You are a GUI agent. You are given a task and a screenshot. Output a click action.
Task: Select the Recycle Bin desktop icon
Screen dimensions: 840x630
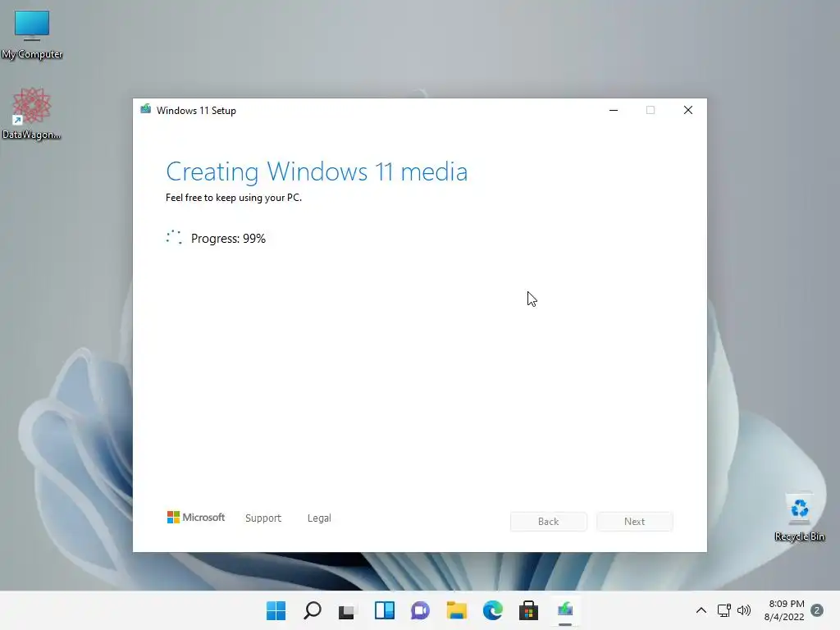[x=799, y=518]
